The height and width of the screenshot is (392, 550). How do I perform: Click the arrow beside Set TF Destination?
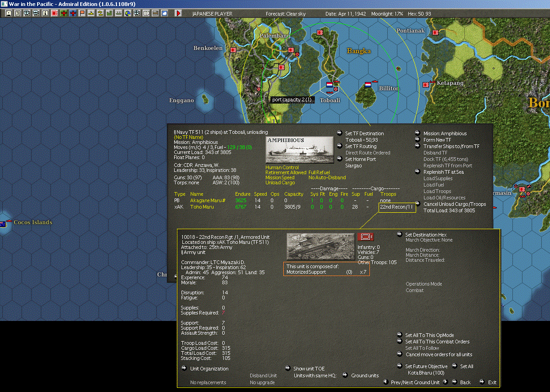[x=340, y=133]
